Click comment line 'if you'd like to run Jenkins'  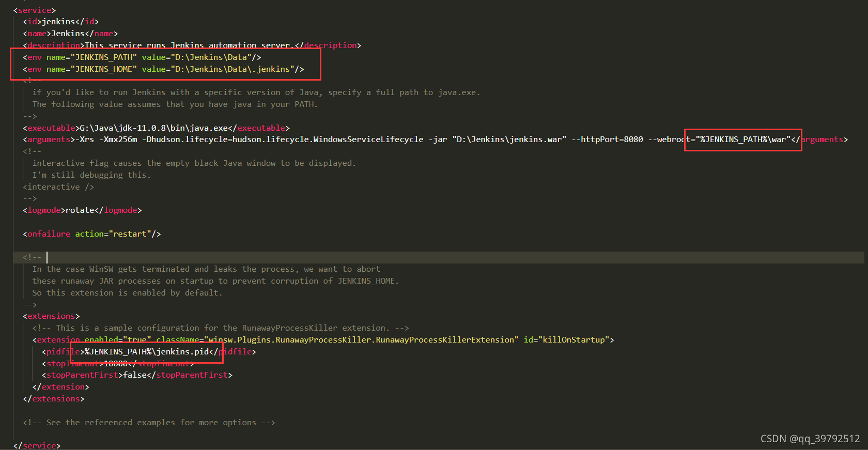pyautogui.click(x=256, y=92)
